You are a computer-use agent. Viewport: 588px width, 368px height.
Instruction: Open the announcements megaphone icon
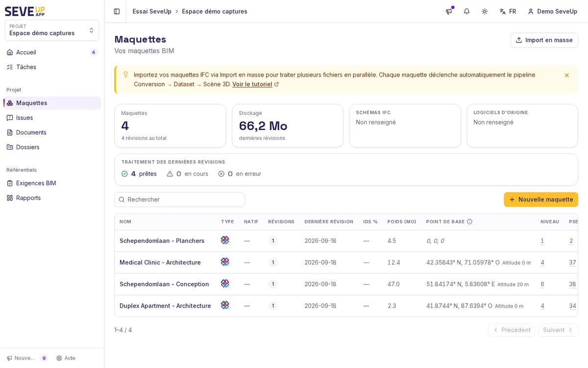coord(449,11)
